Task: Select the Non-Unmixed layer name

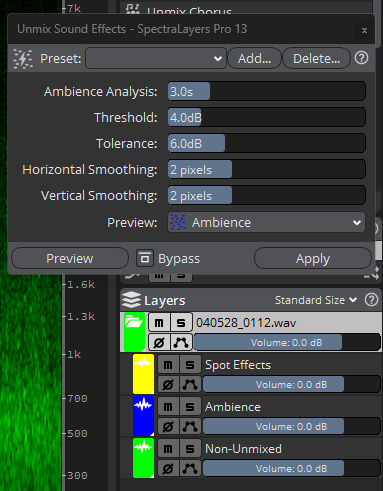Action: [x=243, y=449]
